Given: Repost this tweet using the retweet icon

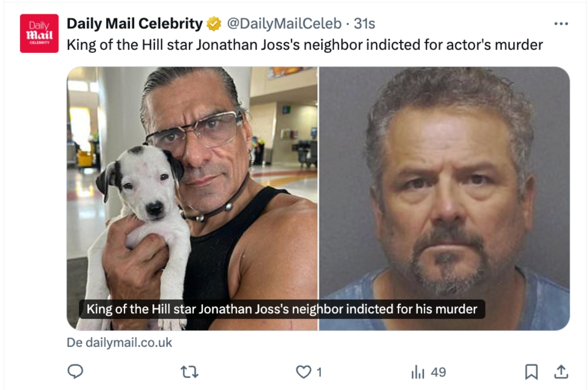Looking at the screenshot, I should pyautogui.click(x=190, y=372).
